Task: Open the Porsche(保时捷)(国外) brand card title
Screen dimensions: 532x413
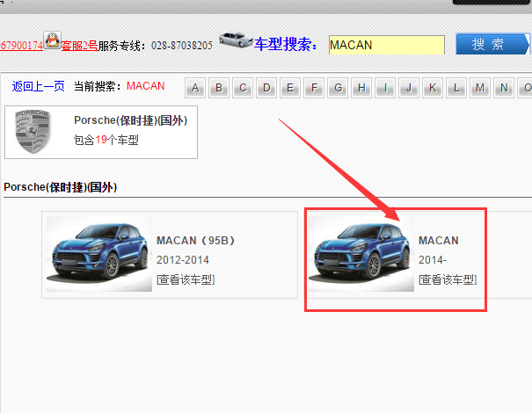Action: [x=131, y=120]
